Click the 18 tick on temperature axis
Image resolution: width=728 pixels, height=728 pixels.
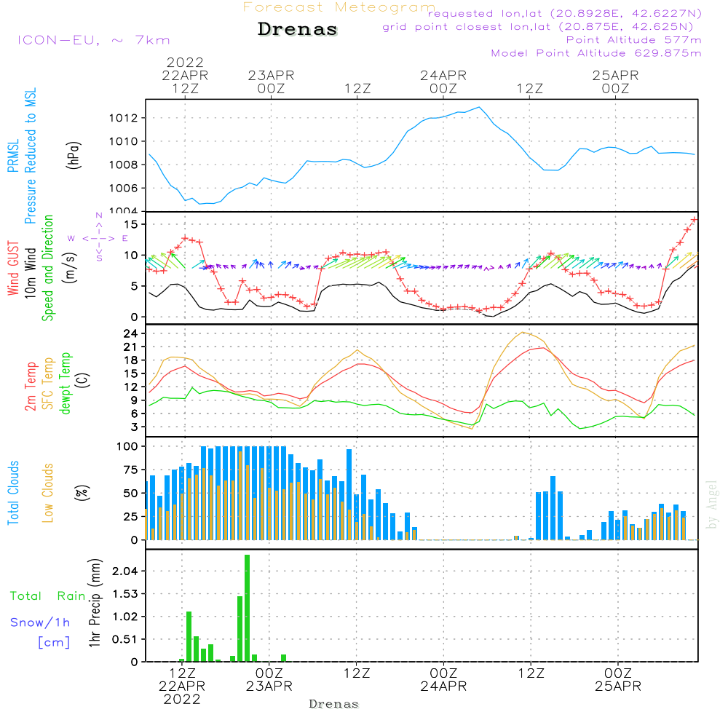[x=131, y=360]
